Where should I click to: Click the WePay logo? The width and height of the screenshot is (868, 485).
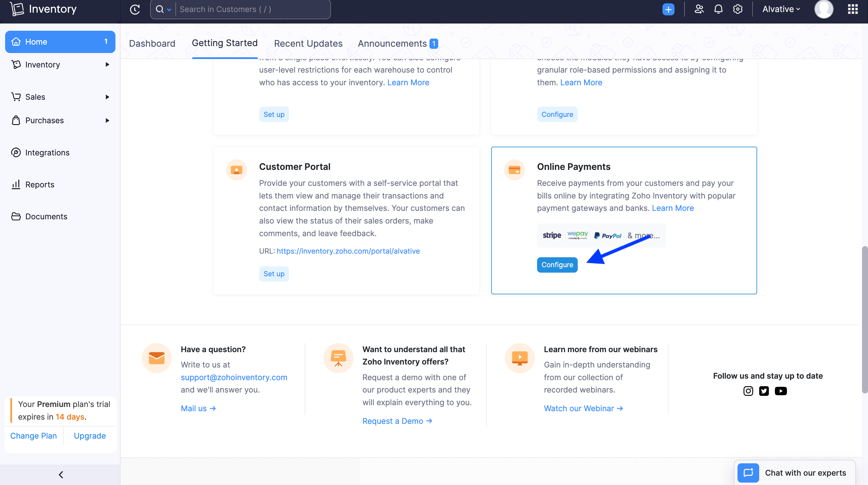click(577, 235)
